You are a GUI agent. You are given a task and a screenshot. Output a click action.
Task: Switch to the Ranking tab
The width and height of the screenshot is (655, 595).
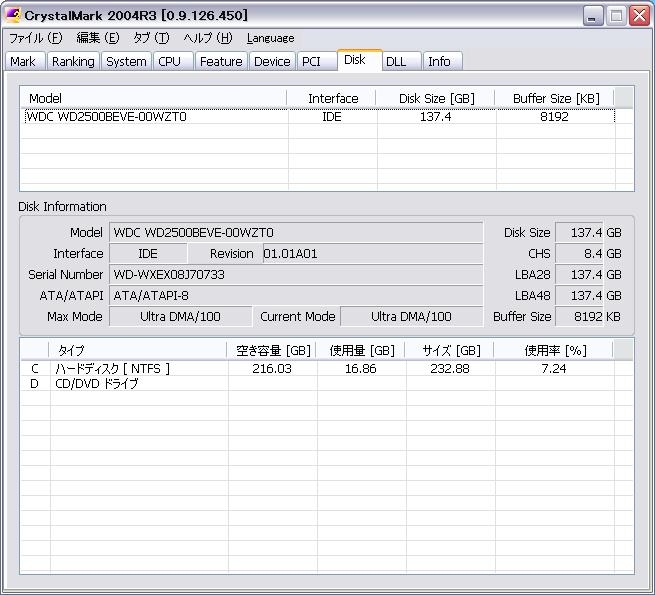(x=73, y=62)
